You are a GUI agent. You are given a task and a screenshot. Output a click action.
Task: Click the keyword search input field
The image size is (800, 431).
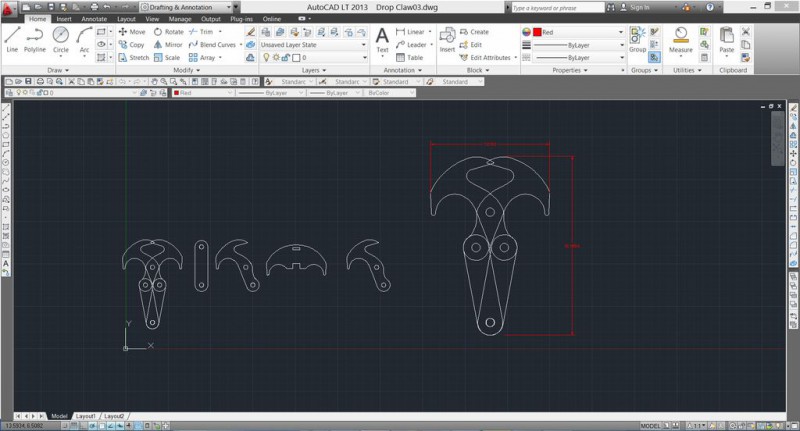pyautogui.click(x=557, y=7)
